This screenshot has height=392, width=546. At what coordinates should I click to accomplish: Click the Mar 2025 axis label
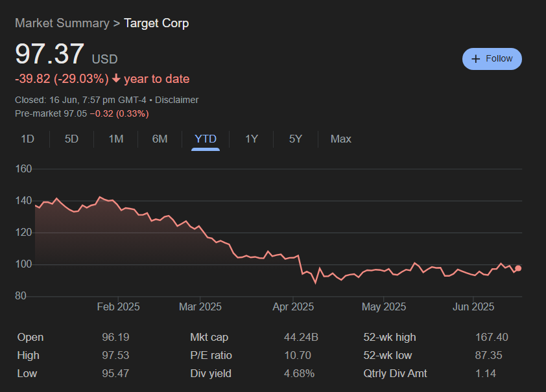(200, 306)
